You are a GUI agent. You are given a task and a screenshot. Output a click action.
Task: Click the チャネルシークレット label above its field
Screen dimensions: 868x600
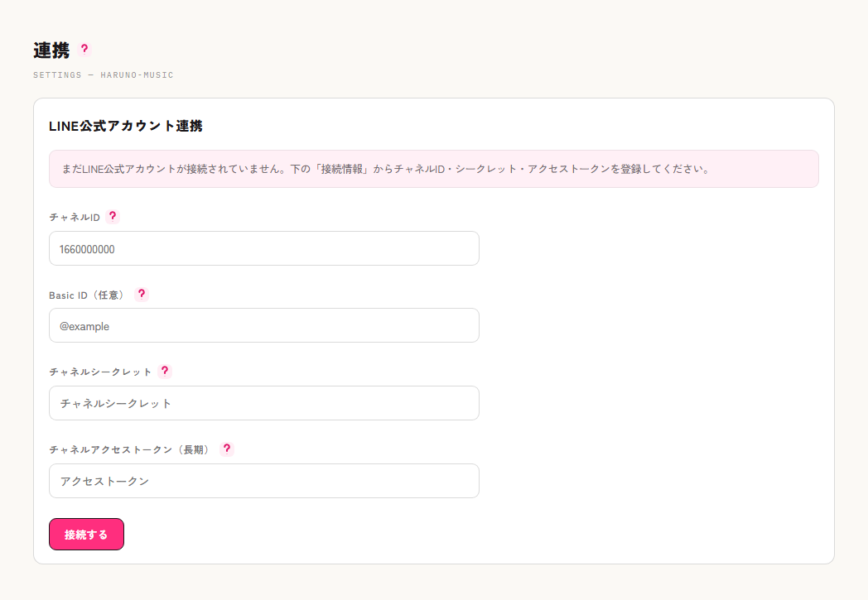(100, 372)
